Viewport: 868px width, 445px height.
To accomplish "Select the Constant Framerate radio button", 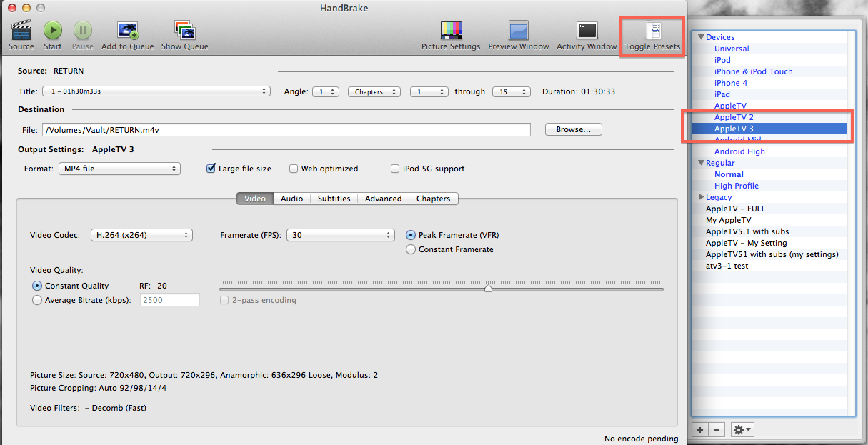I will click(x=411, y=249).
